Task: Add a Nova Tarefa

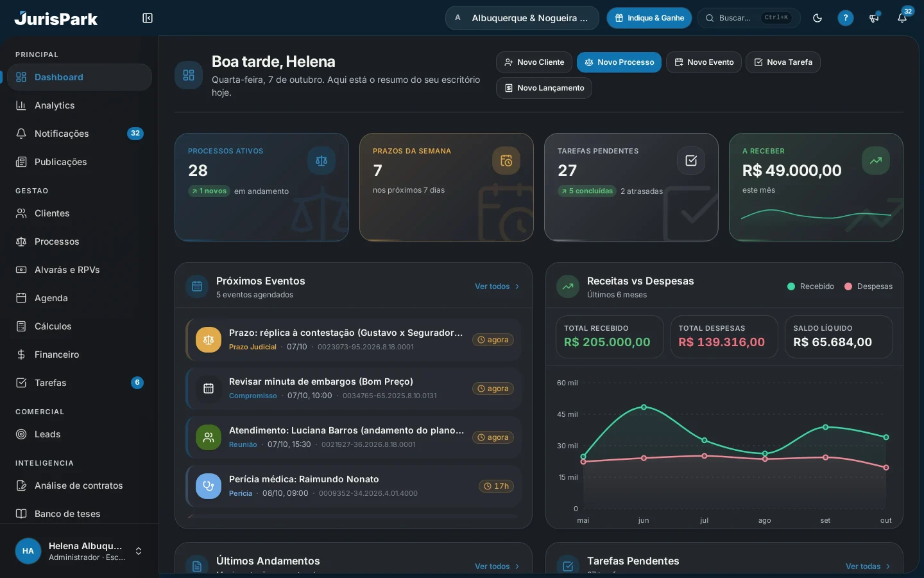Action: 783,62
